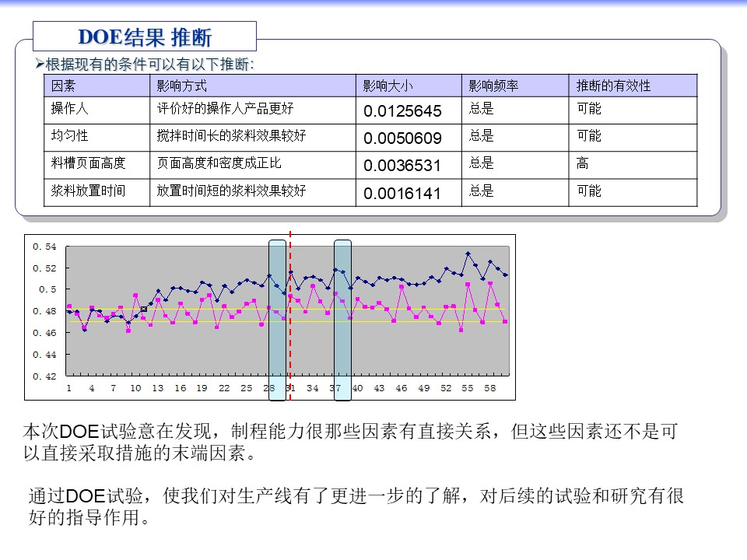Click the chart y-axis label 0.42
Screen dimensions: 747x560
(44, 376)
